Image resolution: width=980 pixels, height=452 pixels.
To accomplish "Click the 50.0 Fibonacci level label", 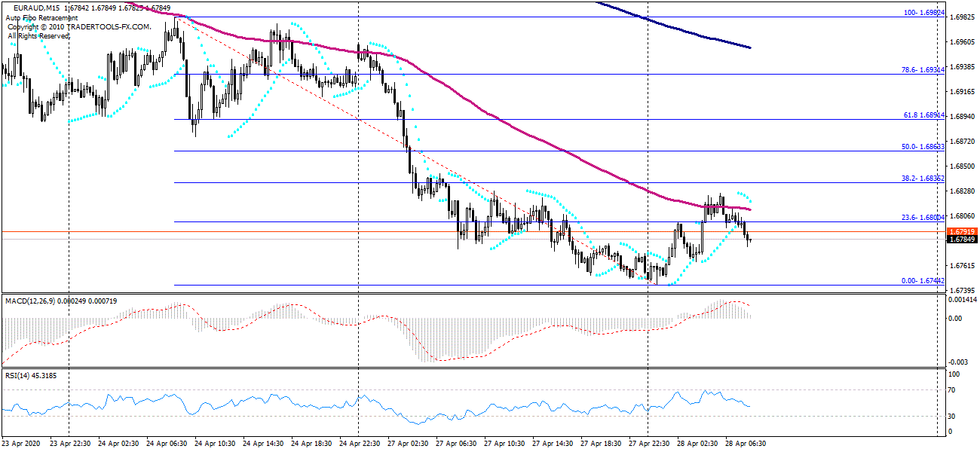I will [x=923, y=147].
